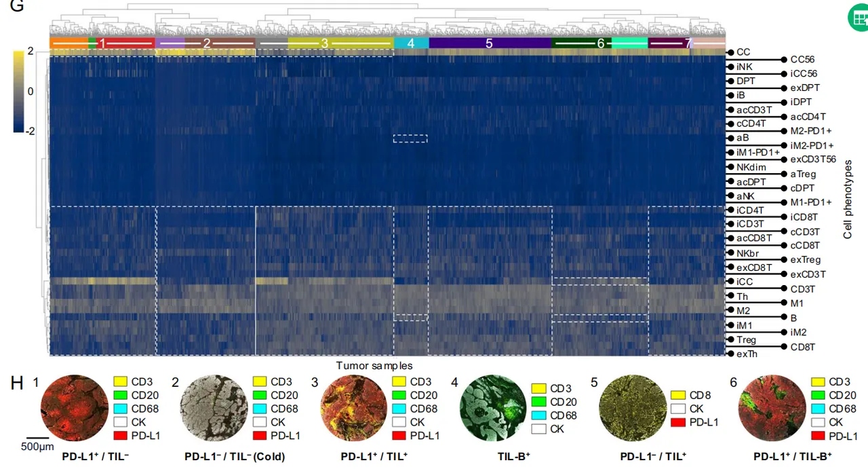This screenshot has width=868, height=469.
Task: Click the M2-PD1+ phenotype label
Action: click(810, 130)
